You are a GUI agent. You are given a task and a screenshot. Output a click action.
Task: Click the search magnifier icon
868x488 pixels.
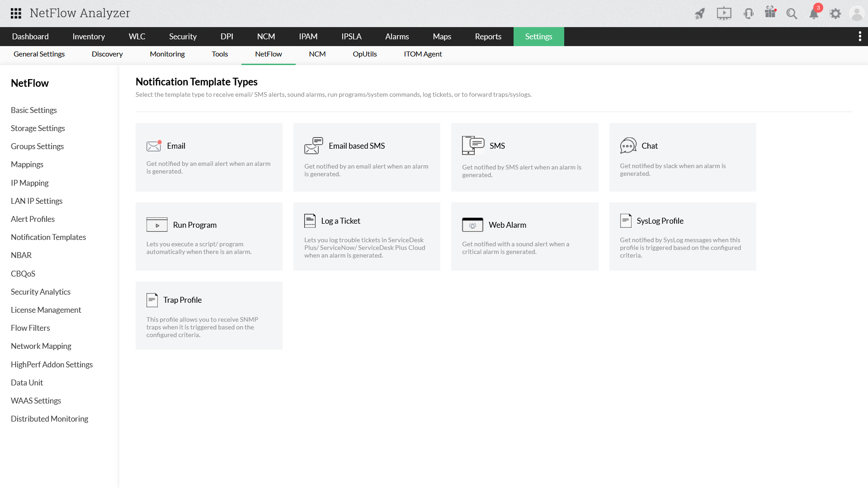click(x=792, y=14)
